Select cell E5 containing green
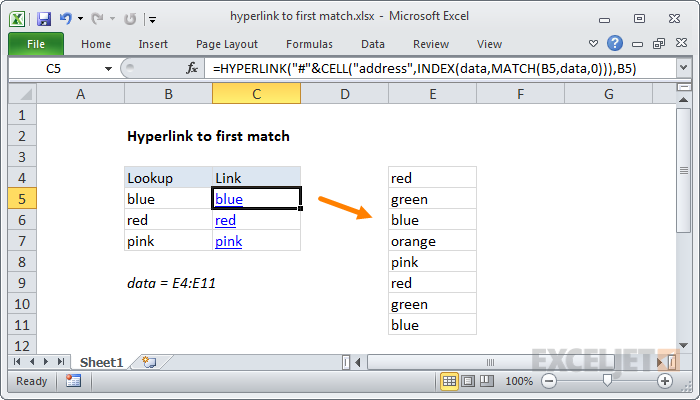 point(433,199)
